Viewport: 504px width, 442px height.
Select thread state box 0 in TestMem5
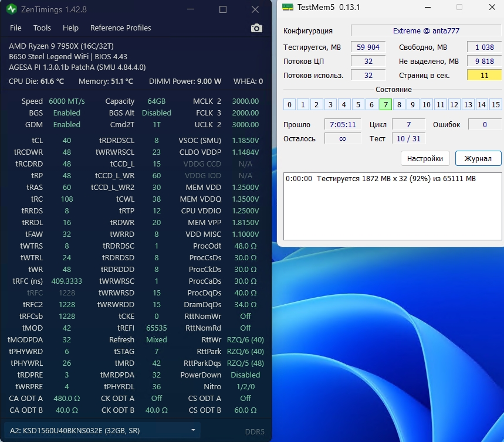289,105
